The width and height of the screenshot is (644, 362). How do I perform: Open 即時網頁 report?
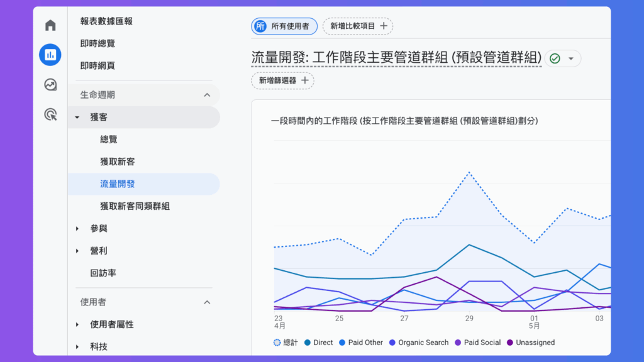pyautogui.click(x=97, y=65)
